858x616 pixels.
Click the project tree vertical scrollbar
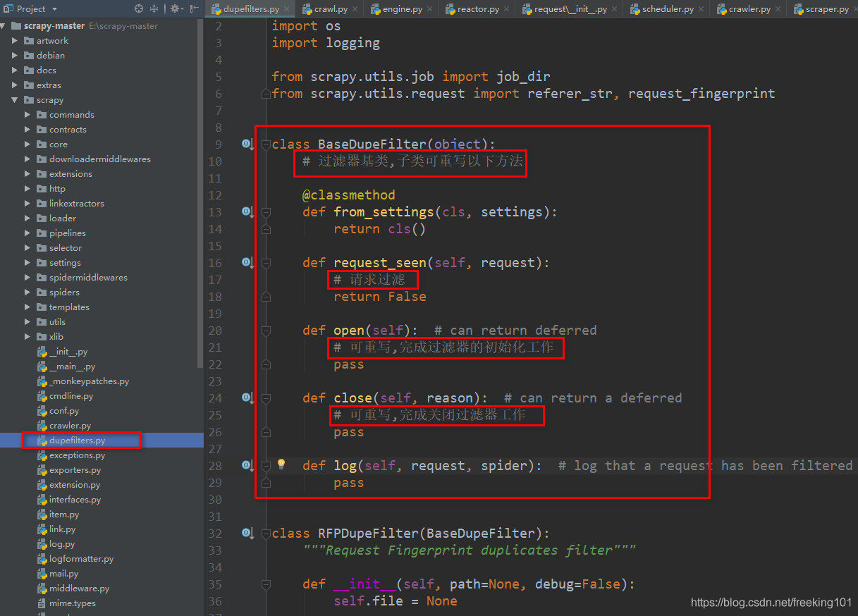[x=200, y=194]
